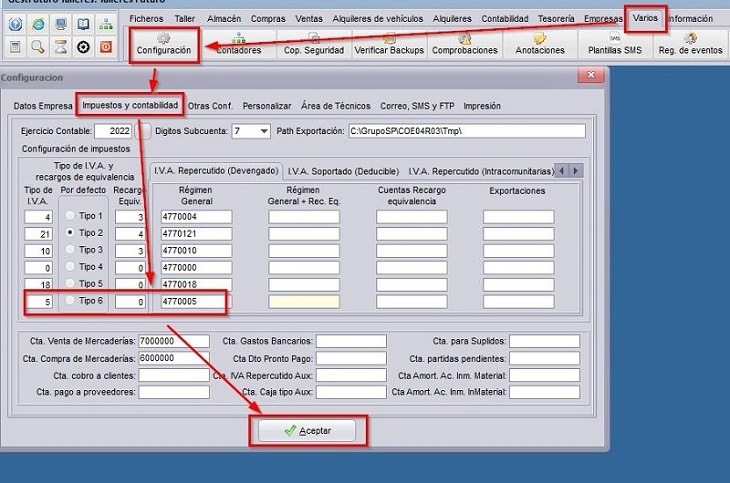This screenshot has height=483, width=730.
Task: Open the Ficheros menu
Action: click(146, 19)
